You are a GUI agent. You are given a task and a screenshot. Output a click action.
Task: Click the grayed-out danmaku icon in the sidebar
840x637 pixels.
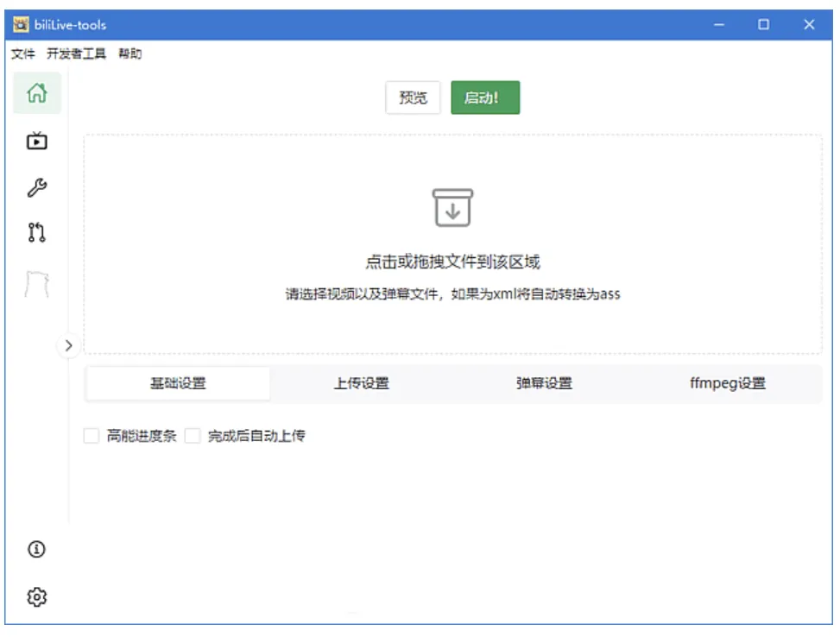point(38,281)
